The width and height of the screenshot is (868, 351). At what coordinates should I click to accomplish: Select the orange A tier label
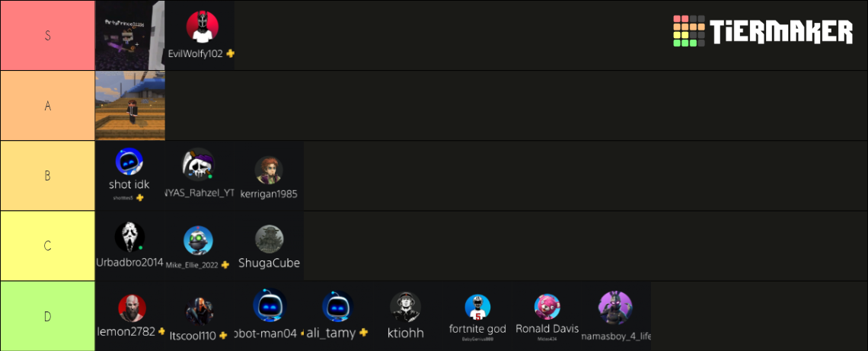48,105
